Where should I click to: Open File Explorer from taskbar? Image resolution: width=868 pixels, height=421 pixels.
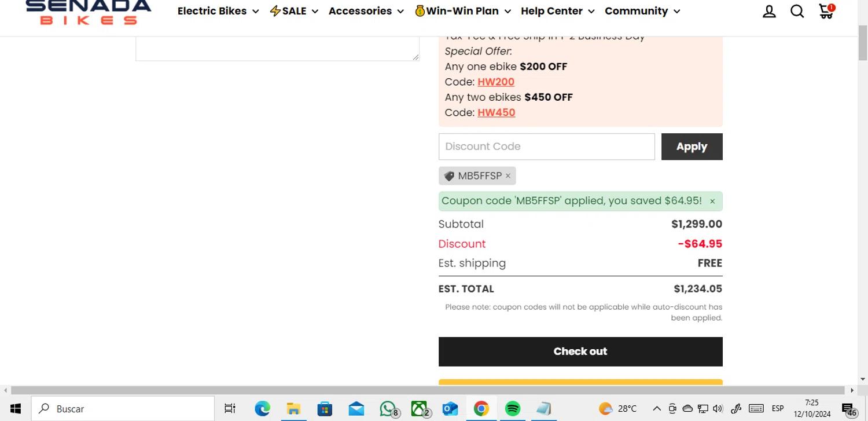(x=293, y=408)
